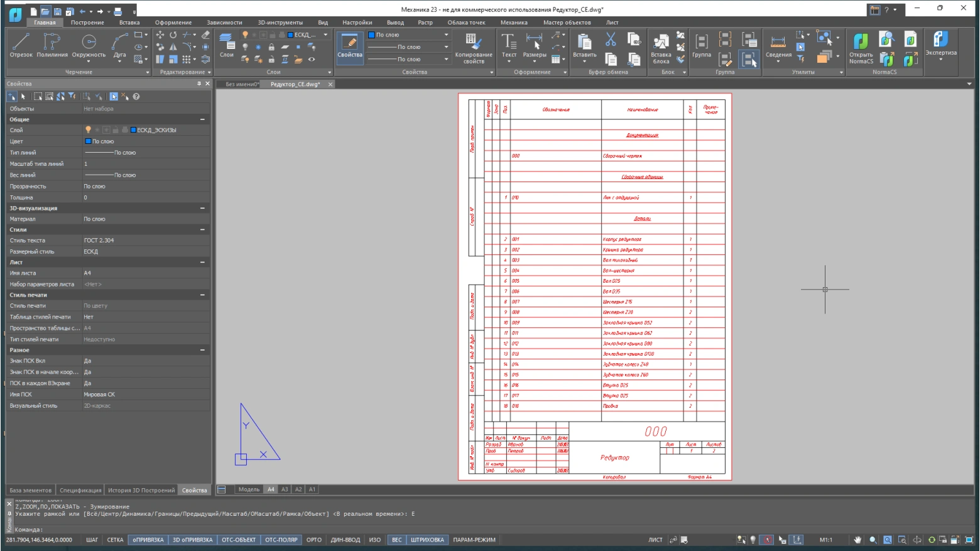Launch Открыть NormaCS
Screen dimensions: 980x551
point(861,48)
